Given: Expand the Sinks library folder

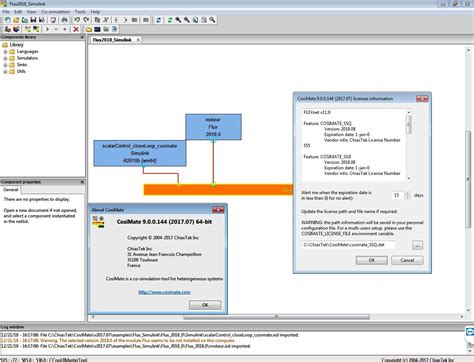Looking at the screenshot, I should (5, 65).
